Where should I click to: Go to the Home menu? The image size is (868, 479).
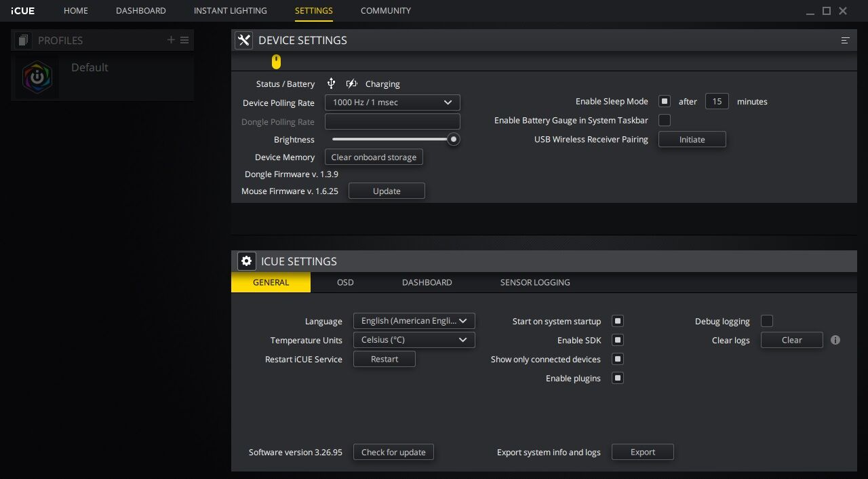[76, 11]
